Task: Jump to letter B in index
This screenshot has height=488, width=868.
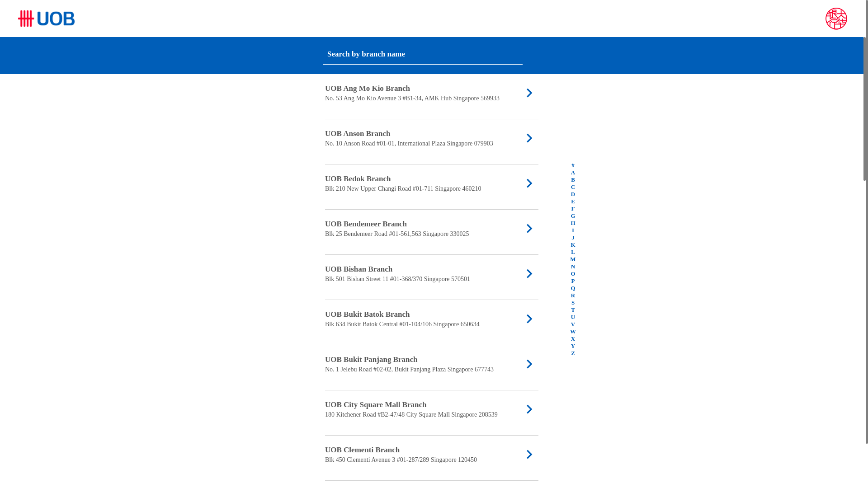Action: click(x=573, y=180)
